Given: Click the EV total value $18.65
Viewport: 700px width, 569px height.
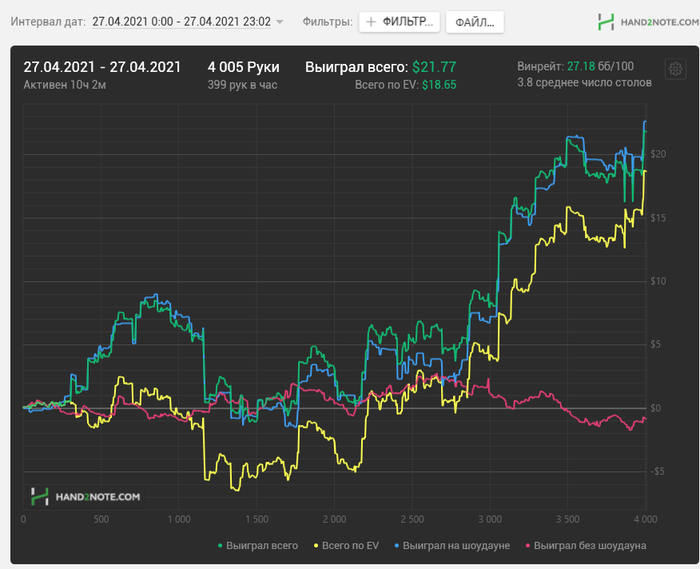Looking at the screenshot, I should tap(439, 85).
